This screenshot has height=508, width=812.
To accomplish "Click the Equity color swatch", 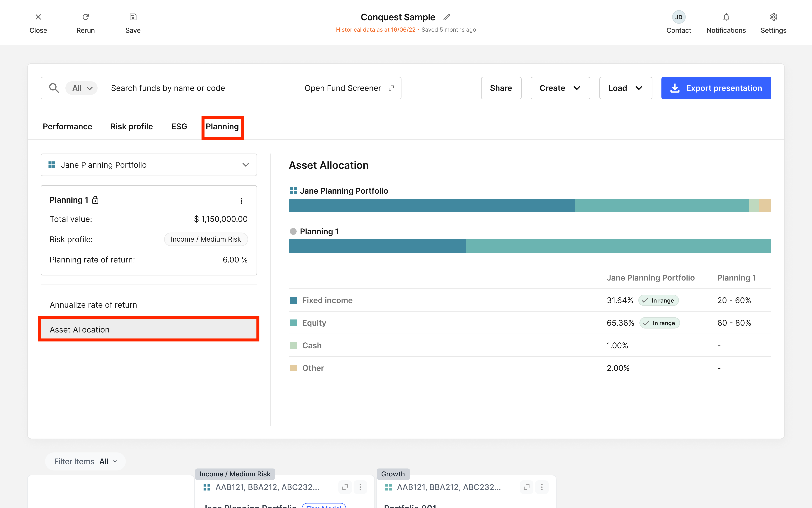I will [x=293, y=323].
